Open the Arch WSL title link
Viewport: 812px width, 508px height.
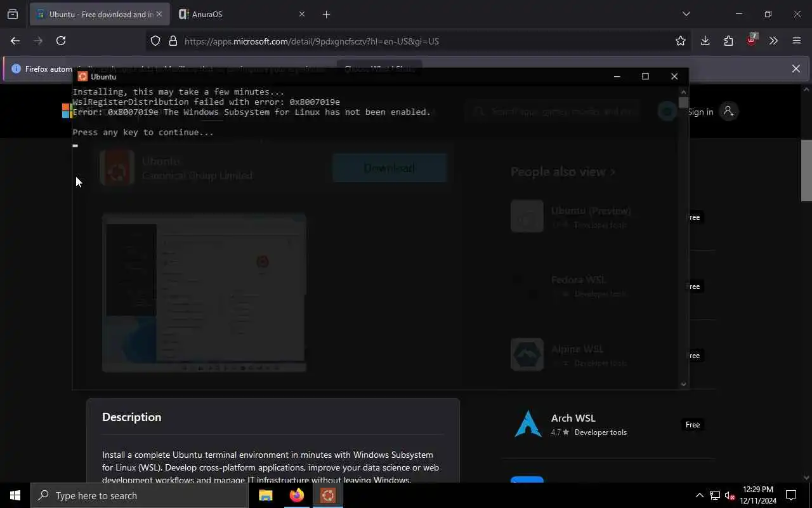click(573, 418)
